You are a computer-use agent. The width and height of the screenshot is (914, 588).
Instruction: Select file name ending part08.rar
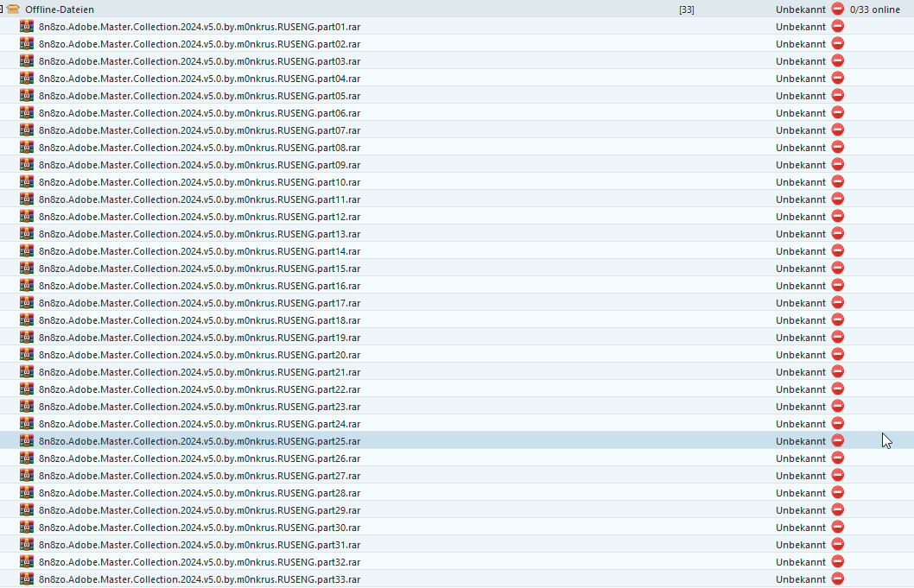point(200,148)
